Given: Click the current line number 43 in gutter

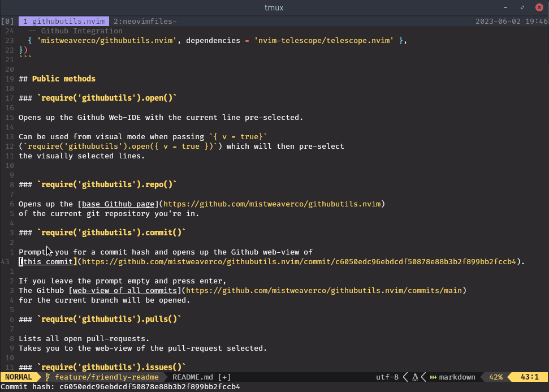Looking at the screenshot, I should point(5,262).
